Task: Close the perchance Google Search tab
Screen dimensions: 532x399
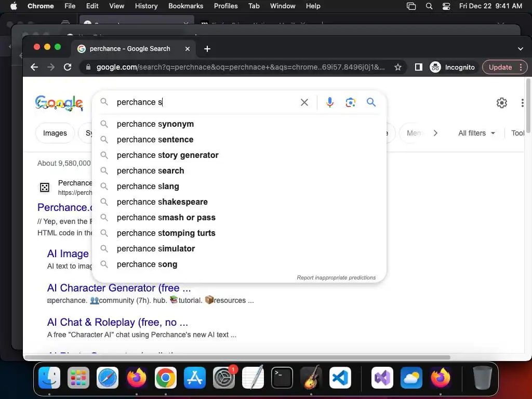Action: click(x=187, y=49)
